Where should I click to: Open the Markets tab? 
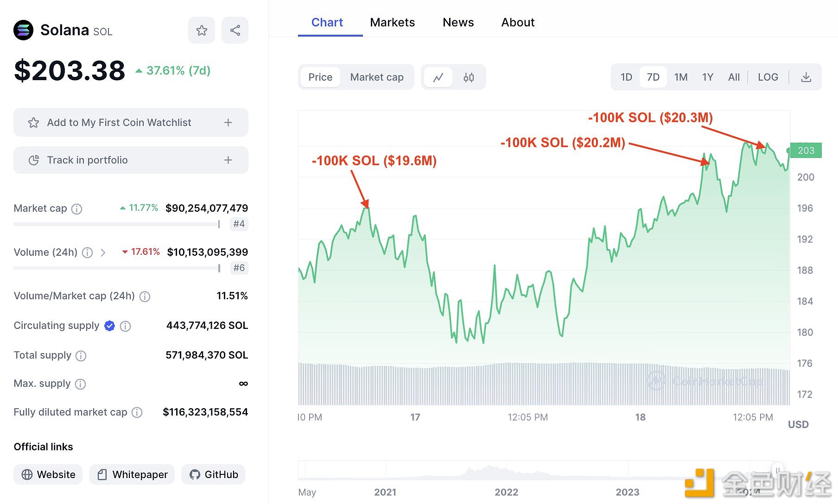click(x=392, y=22)
